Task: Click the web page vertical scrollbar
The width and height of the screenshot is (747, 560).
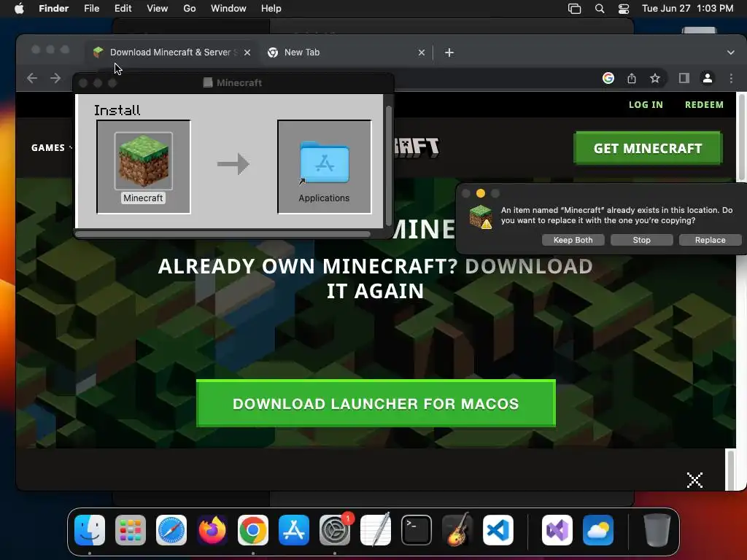Action: [x=741, y=137]
